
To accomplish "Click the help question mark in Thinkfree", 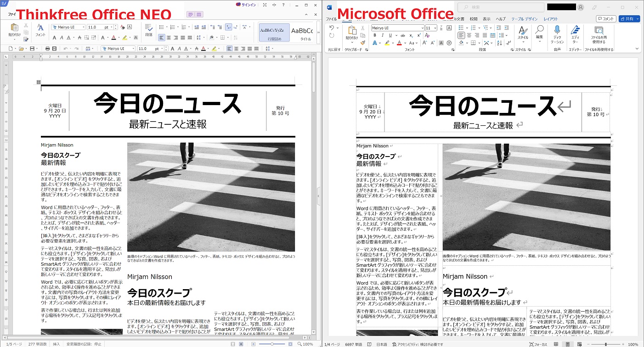I will coord(283,5).
